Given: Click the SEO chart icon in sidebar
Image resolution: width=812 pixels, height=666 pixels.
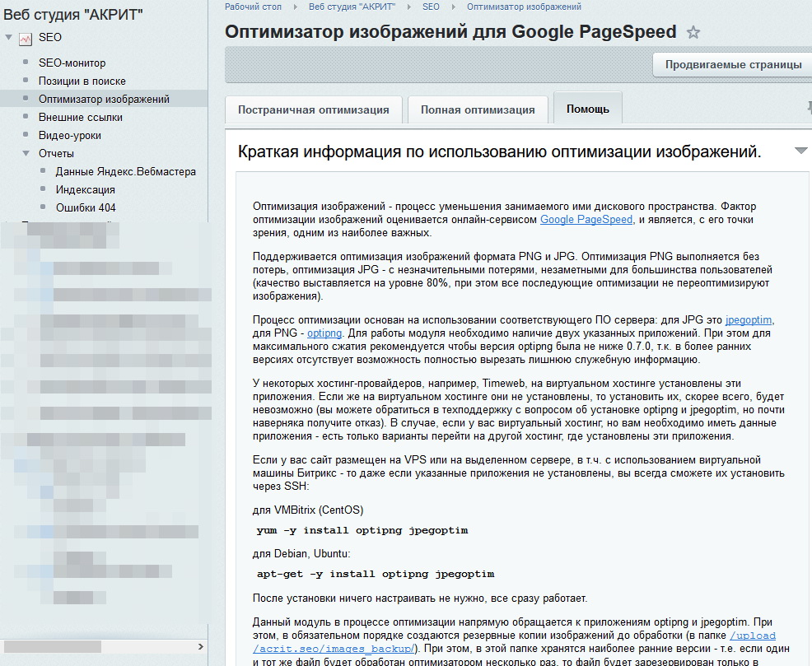Looking at the screenshot, I should 26,38.
